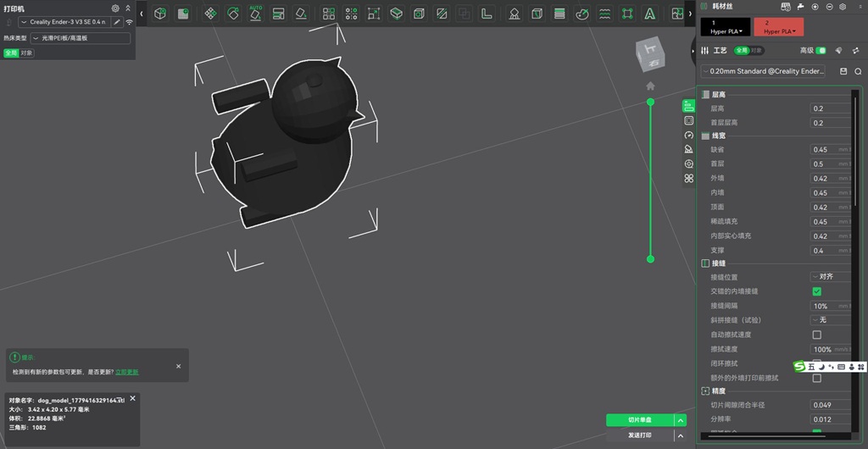Open the green variable layer height tool
Viewport: 868px width, 449px height.
coord(559,14)
